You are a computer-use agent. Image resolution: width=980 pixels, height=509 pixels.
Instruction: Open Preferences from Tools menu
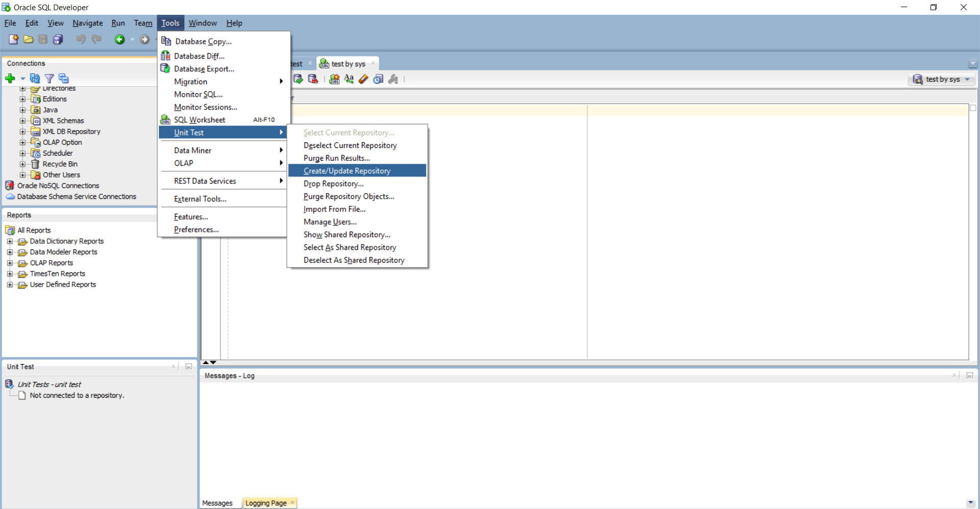coord(223,229)
